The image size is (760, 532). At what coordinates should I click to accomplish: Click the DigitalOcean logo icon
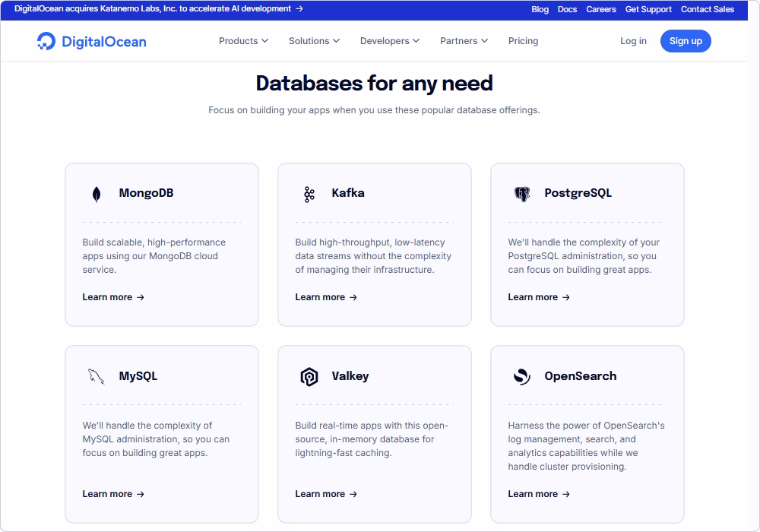coord(46,41)
